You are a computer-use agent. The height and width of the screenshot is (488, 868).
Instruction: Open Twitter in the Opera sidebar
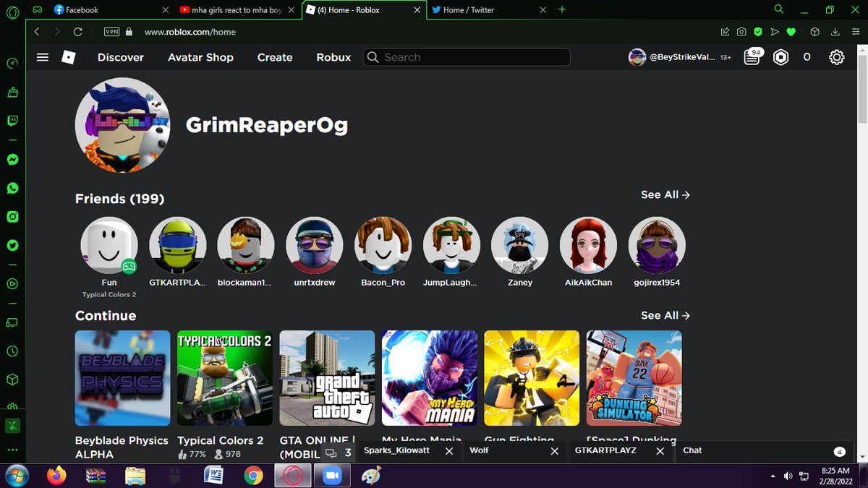(12, 245)
